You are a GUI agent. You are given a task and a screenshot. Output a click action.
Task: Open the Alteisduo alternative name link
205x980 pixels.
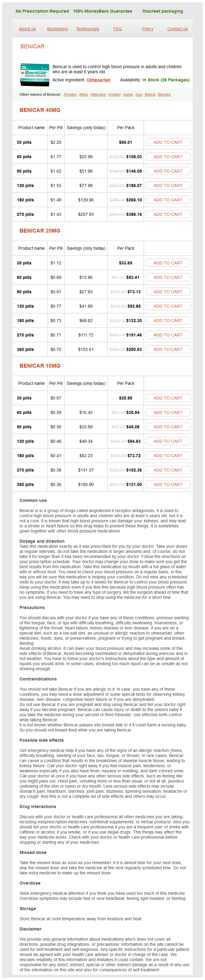(x=98, y=94)
